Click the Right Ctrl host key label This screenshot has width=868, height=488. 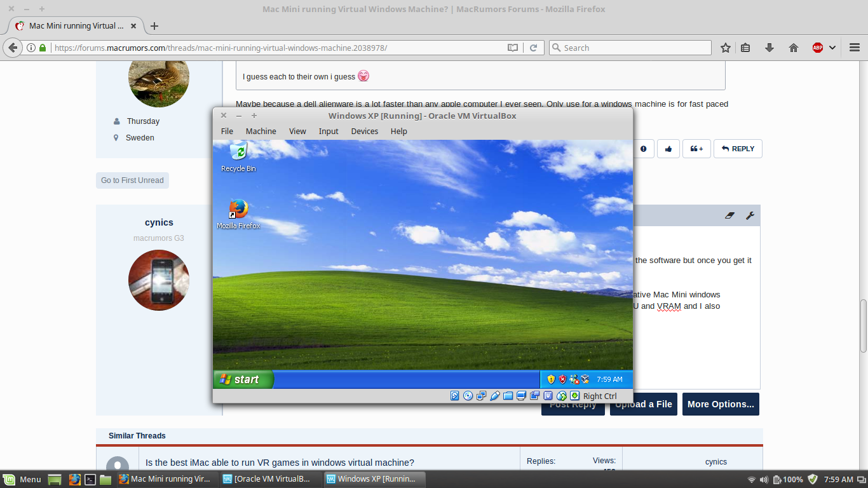point(600,396)
